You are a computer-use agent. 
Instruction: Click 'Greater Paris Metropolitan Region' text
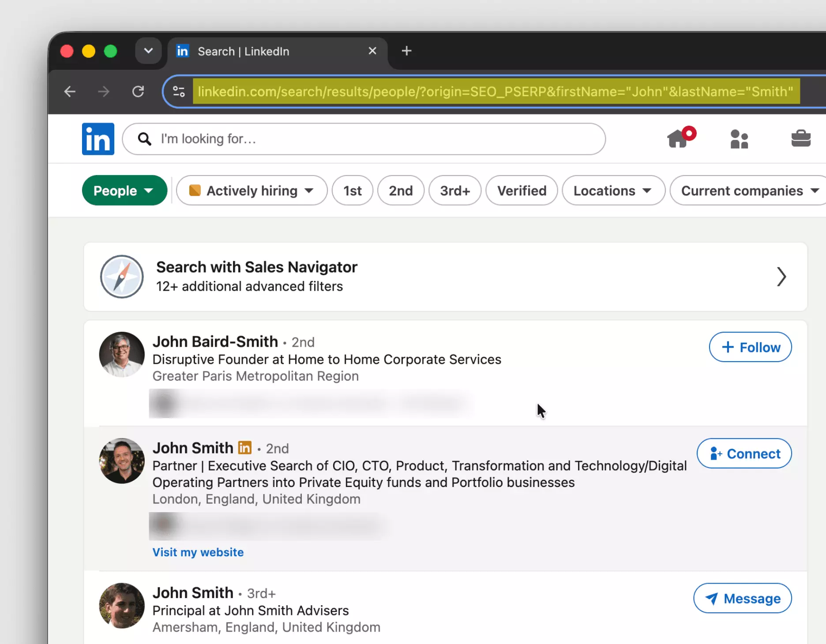[x=255, y=376]
